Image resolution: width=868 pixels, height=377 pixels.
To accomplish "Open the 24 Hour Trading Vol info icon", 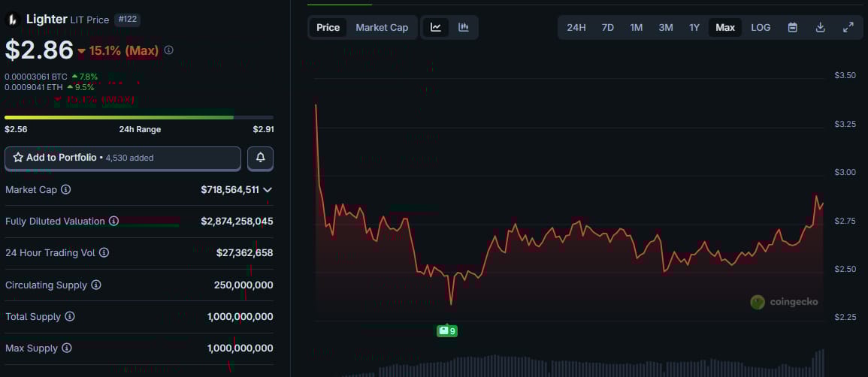I will tap(104, 252).
